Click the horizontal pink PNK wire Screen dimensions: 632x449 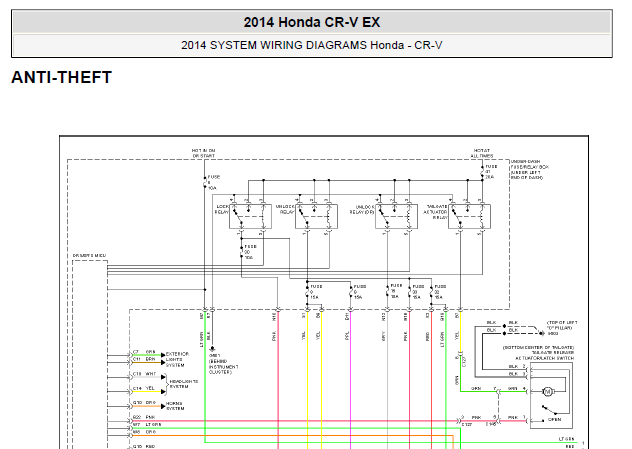294,421
